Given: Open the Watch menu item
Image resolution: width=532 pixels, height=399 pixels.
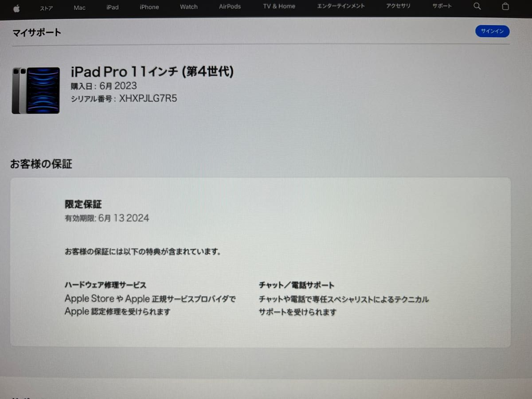Looking at the screenshot, I should tap(189, 7).
